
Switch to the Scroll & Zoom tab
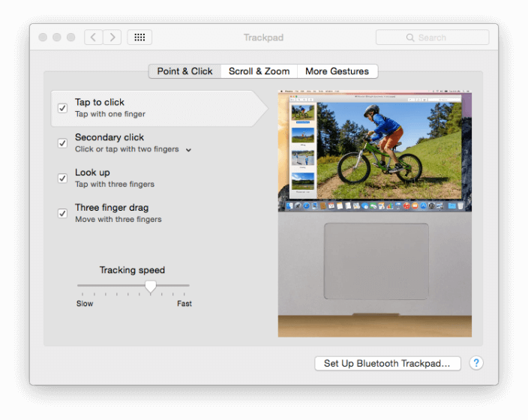[x=259, y=71]
